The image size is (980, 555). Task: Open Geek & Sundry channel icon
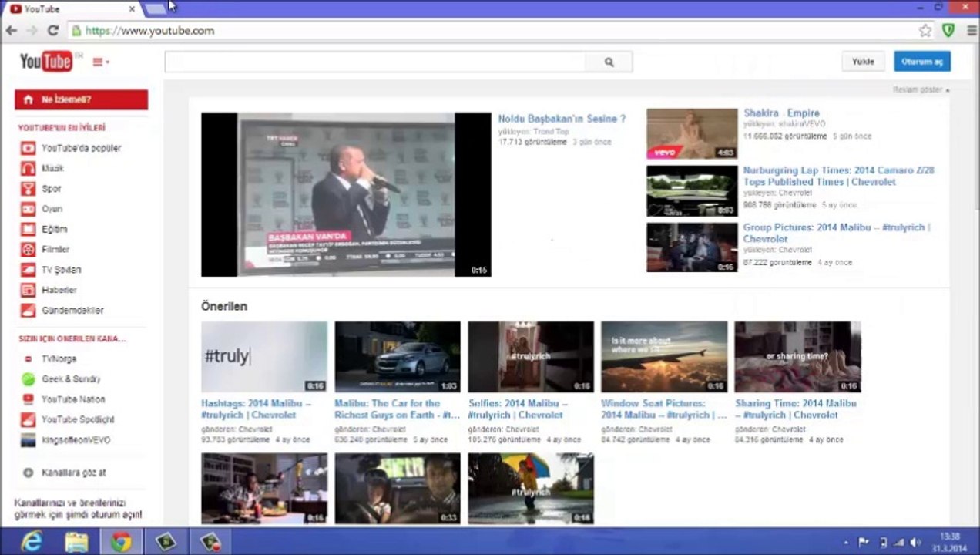28,379
